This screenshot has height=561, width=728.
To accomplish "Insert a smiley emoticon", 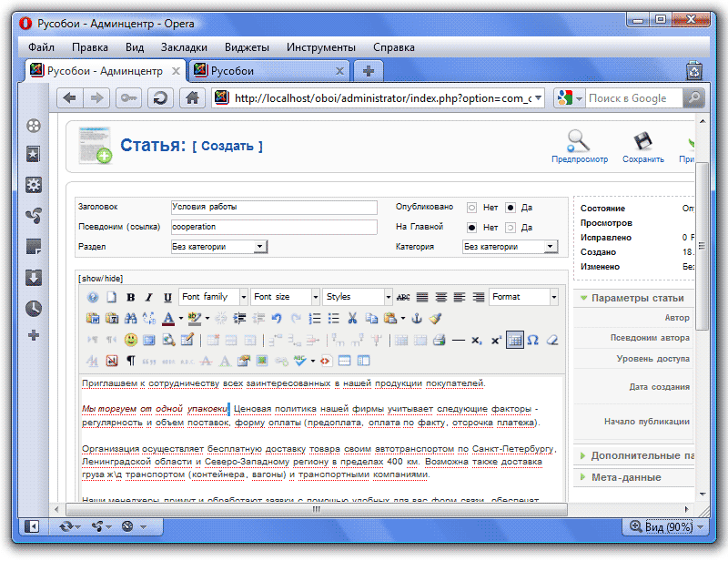I will [x=130, y=340].
